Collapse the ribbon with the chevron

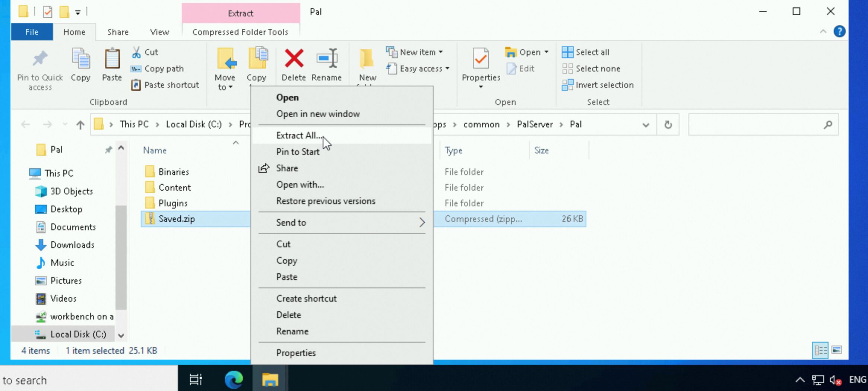(823, 32)
